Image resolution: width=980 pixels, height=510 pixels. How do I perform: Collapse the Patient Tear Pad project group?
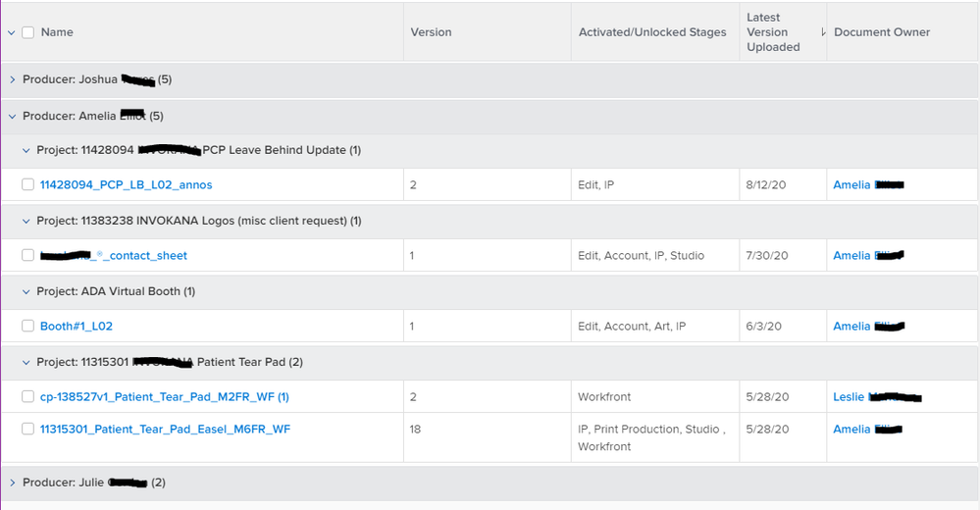click(x=26, y=362)
